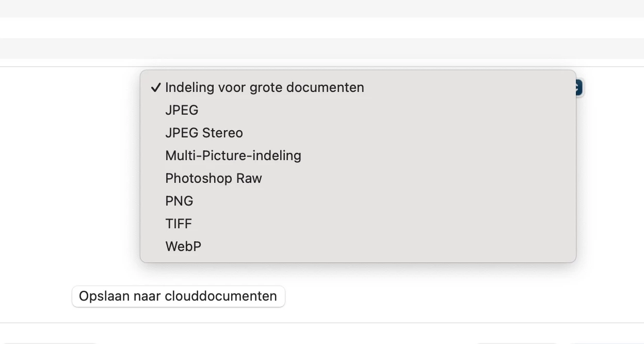This screenshot has width=644, height=344.
Task: Pick the JPEG Stereo format
Action: (x=204, y=133)
